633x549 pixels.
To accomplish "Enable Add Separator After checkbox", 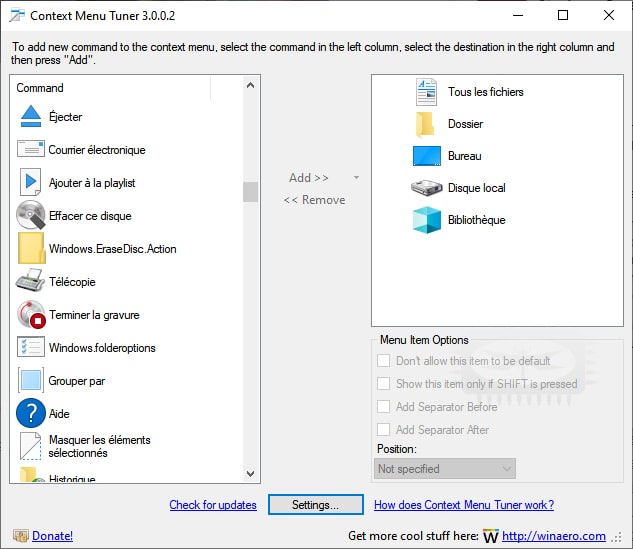I will point(383,430).
